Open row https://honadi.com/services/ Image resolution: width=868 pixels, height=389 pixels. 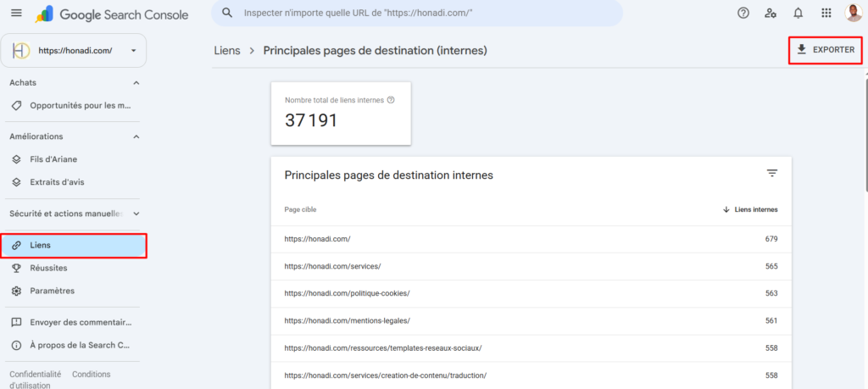point(531,266)
